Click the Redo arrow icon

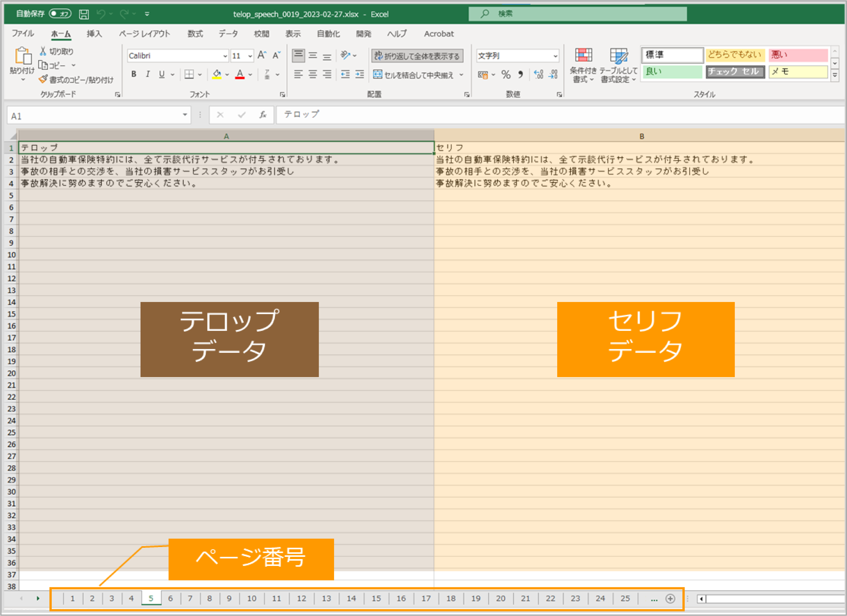pos(124,14)
